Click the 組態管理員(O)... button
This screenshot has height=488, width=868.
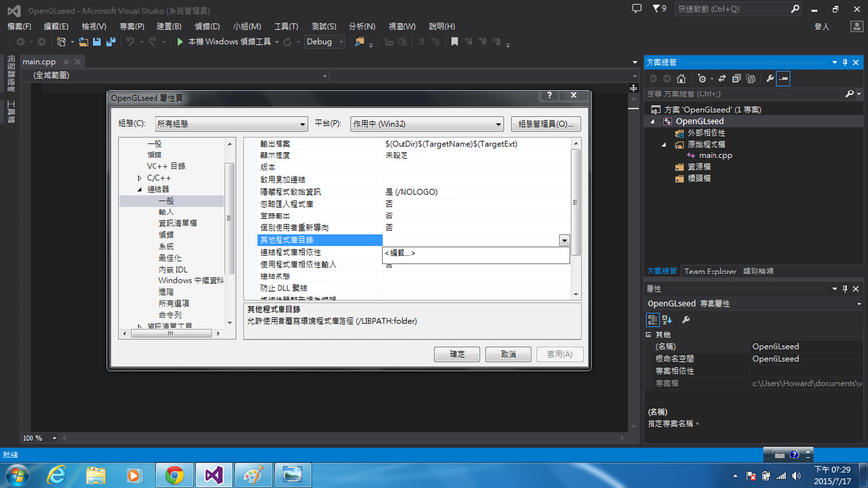click(x=545, y=124)
